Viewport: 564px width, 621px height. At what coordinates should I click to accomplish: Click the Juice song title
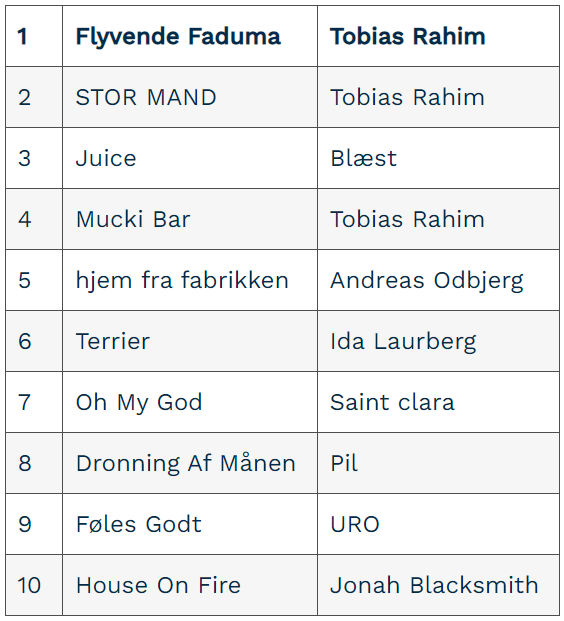(x=106, y=158)
